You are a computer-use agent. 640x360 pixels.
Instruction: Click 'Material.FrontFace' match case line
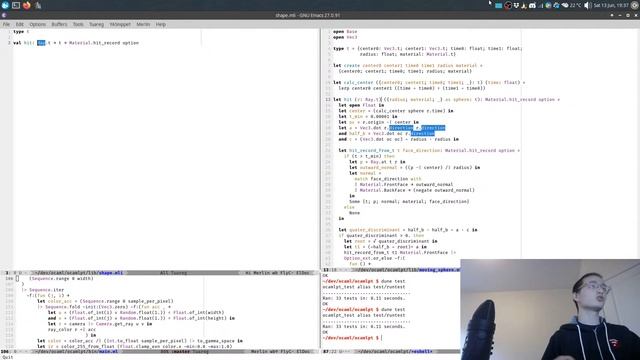click(404, 184)
